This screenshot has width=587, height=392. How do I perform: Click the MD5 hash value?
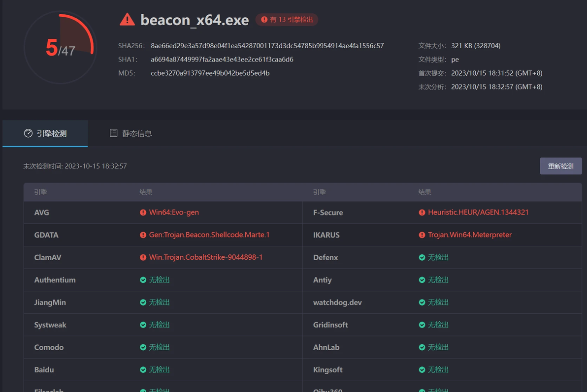[x=210, y=73]
